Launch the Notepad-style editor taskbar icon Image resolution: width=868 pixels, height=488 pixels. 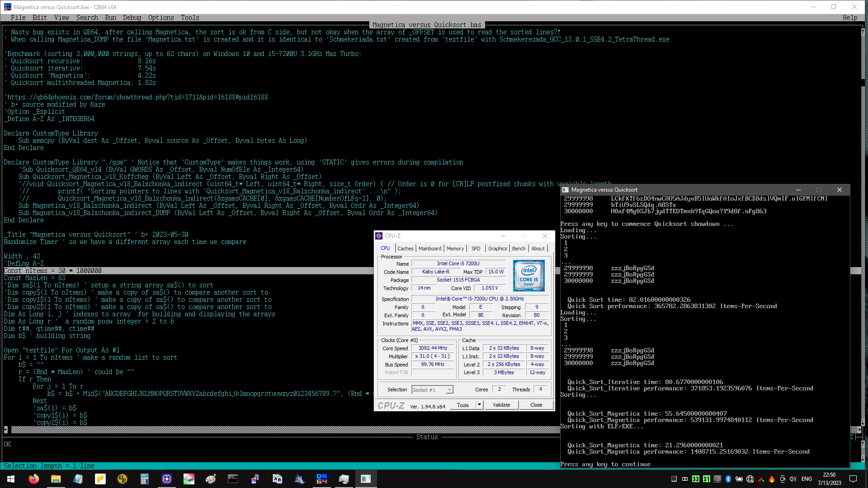(x=78, y=479)
